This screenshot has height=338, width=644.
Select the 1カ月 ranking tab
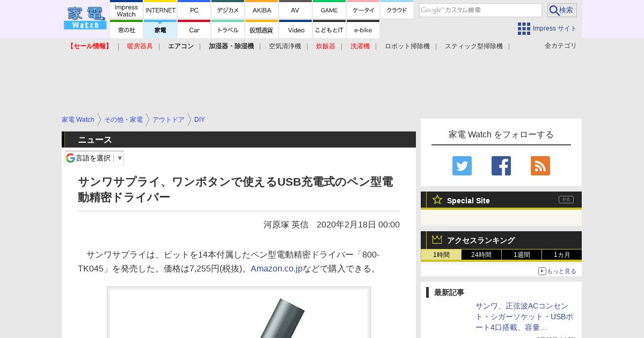pyautogui.click(x=562, y=255)
